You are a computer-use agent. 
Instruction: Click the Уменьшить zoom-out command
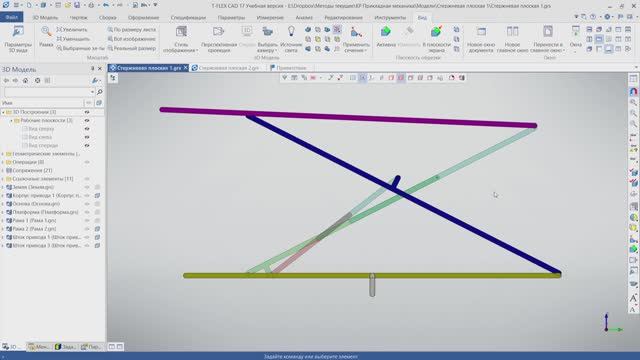pos(73,39)
